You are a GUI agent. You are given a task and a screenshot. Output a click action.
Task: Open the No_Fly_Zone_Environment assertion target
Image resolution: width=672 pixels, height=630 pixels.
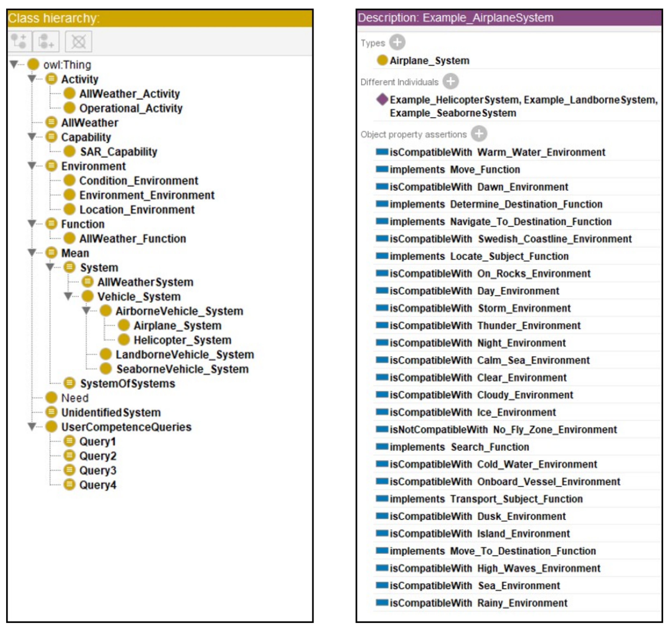click(x=555, y=429)
